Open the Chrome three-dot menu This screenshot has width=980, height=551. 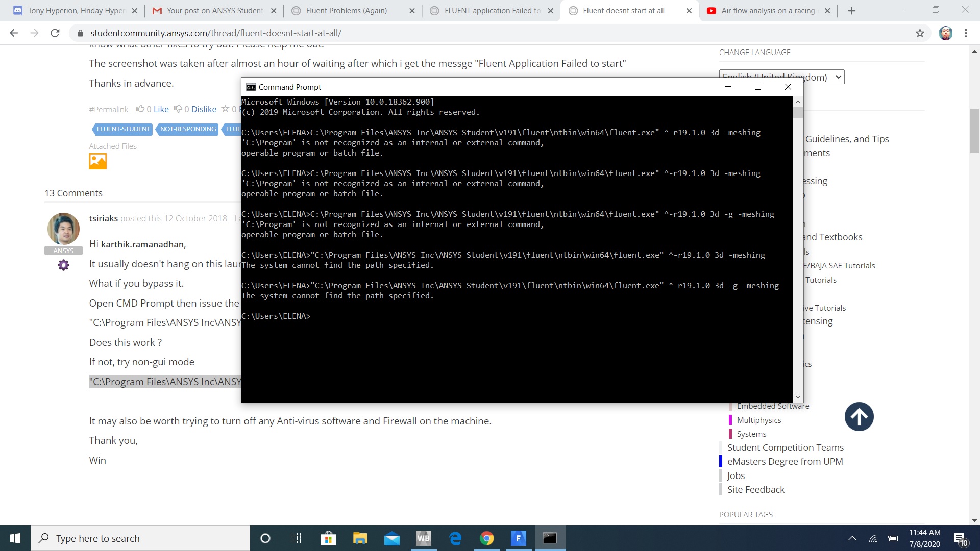(x=966, y=33)
